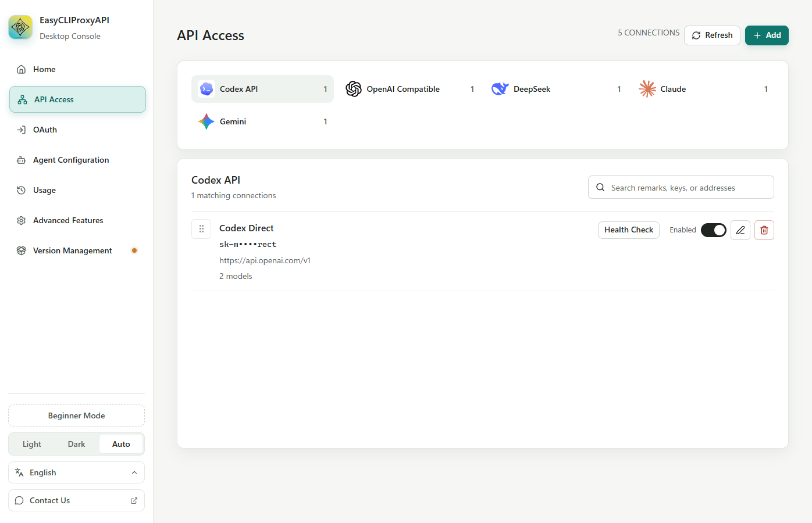Select API Access in the sidebar
The image size is (812, 523).
tap(77, 99)
